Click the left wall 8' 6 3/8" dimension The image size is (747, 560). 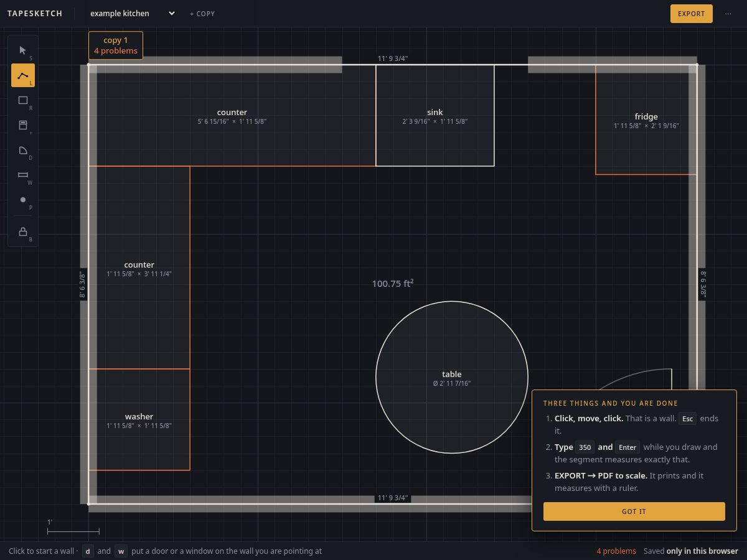[82, 284]
